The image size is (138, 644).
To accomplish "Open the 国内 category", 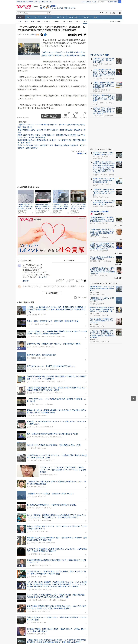I will pyautogui.click(x=26, y=21).
